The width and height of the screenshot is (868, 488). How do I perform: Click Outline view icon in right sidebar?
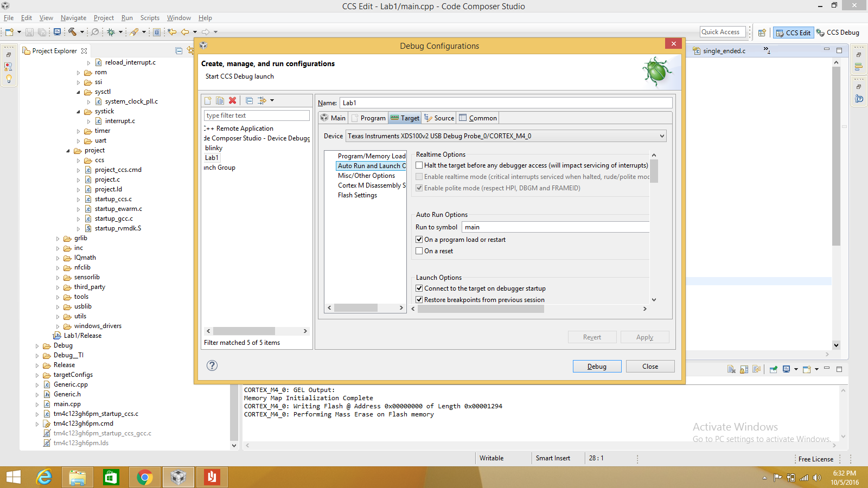(x=858, y=67)
